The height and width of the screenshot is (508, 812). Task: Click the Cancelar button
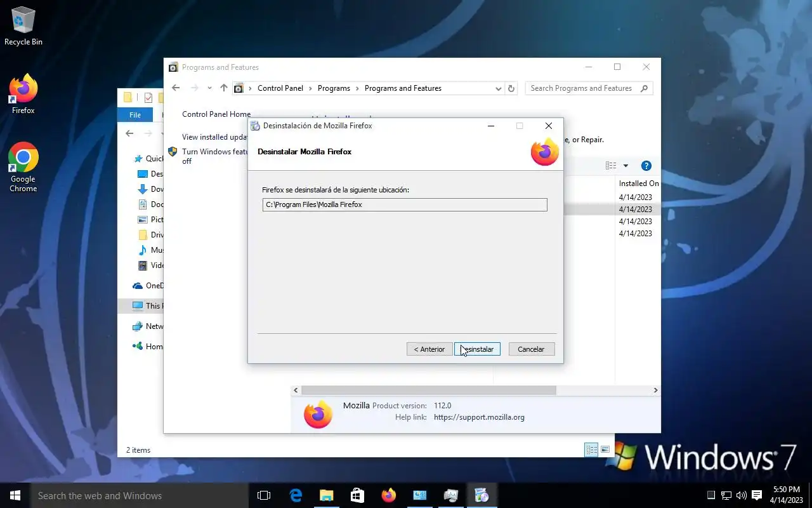coord(531,349)
